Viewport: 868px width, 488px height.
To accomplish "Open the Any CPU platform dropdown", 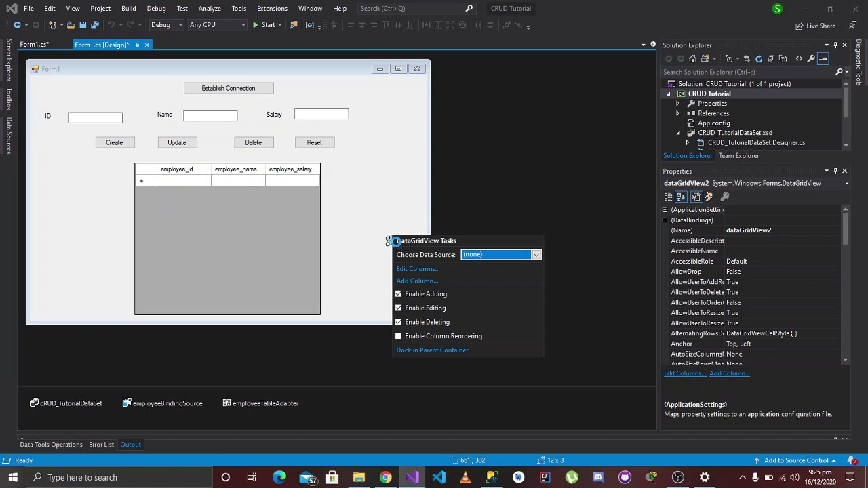I will click(217, 25).
